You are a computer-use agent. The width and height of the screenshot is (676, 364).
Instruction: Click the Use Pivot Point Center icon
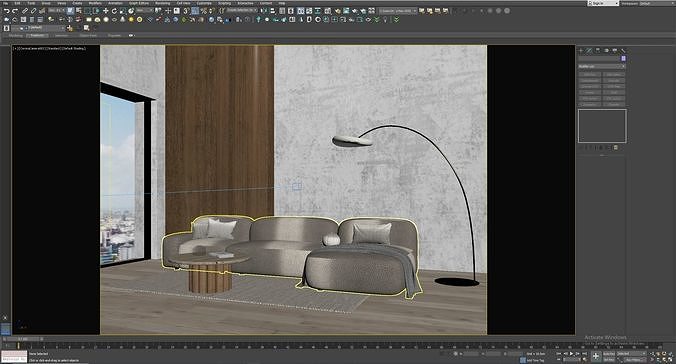158,10
